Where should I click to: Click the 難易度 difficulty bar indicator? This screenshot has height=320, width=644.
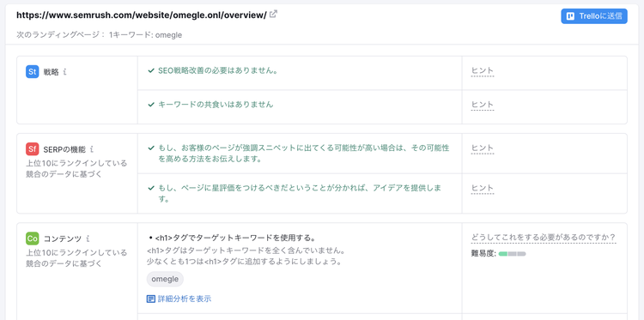click(512, 254)
